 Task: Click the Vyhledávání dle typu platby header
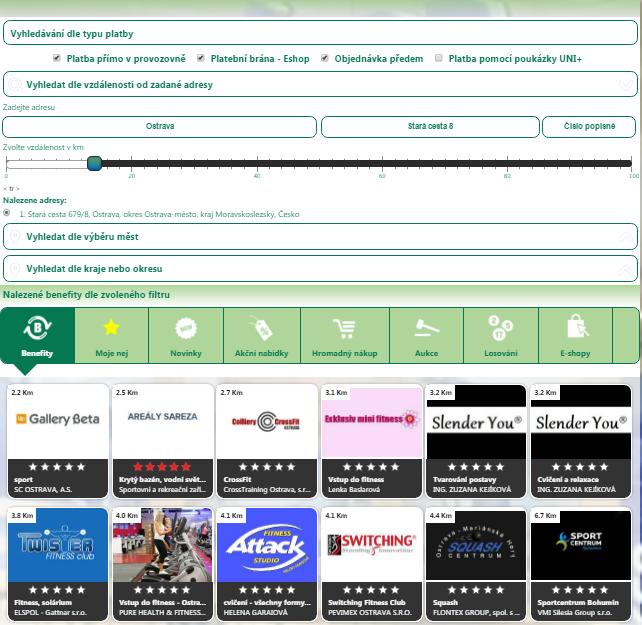coord(320,33)
